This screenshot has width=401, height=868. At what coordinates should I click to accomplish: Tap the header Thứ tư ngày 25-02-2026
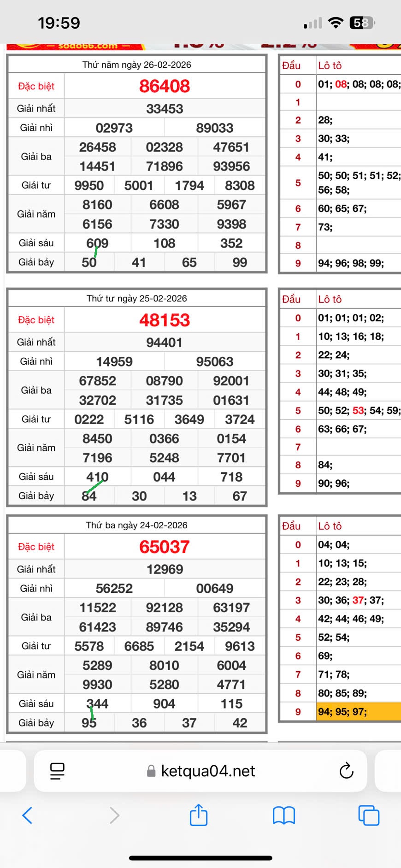[x=137, y=298]
